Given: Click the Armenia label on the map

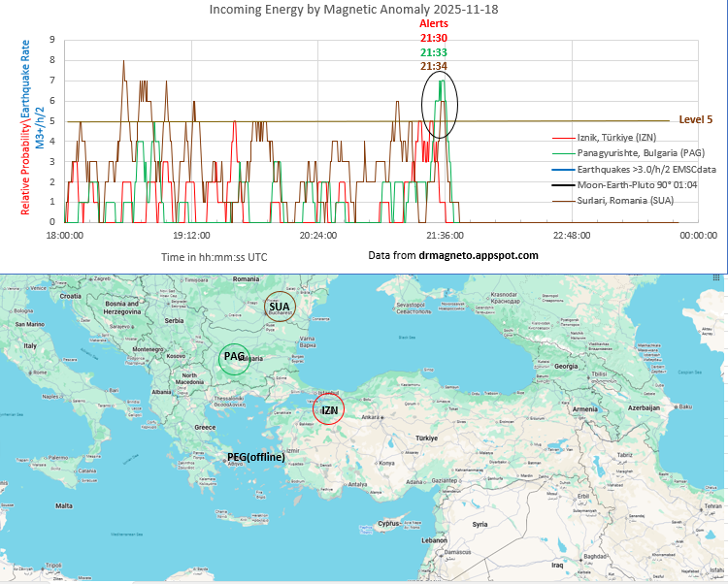Looking at the screenshot, I should [x=585, y=409].
